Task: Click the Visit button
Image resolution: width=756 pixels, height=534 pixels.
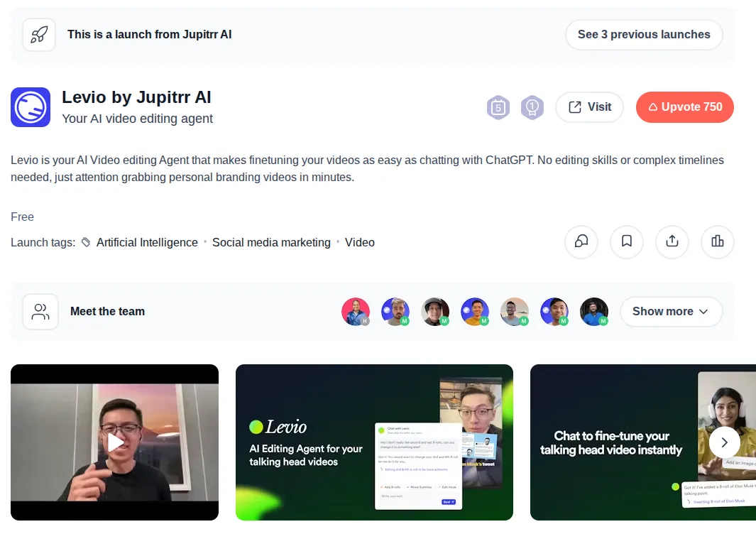Action: [x=589, y=107]
